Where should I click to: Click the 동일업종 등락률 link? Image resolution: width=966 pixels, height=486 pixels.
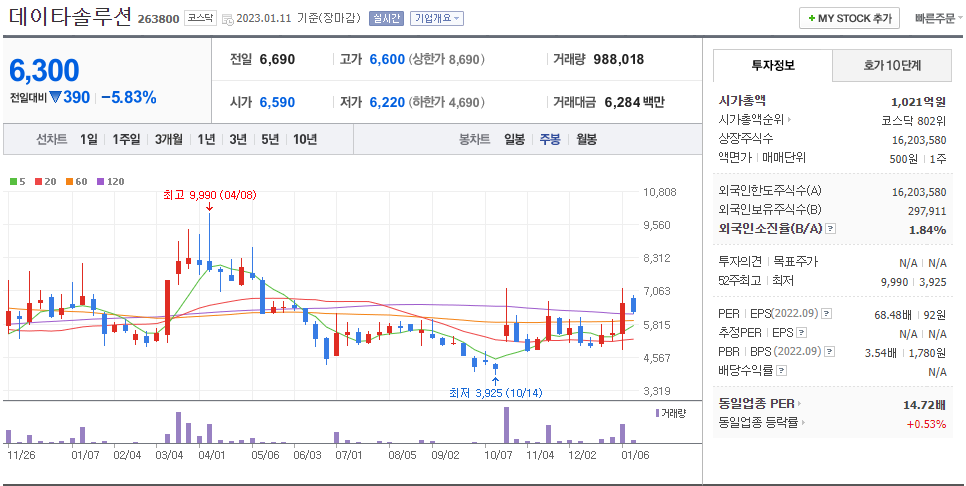coord(758,423)
